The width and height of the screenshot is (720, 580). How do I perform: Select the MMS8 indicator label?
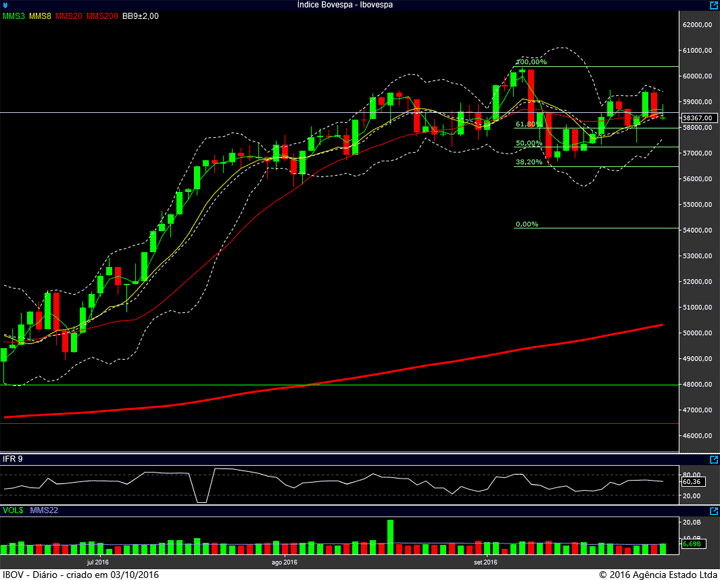pos(40,16)
